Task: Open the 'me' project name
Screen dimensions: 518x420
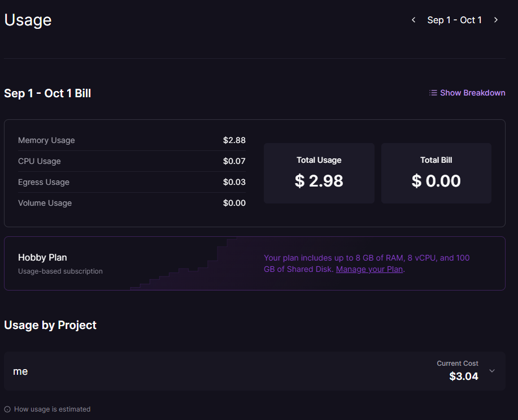Action: [20, 371]
